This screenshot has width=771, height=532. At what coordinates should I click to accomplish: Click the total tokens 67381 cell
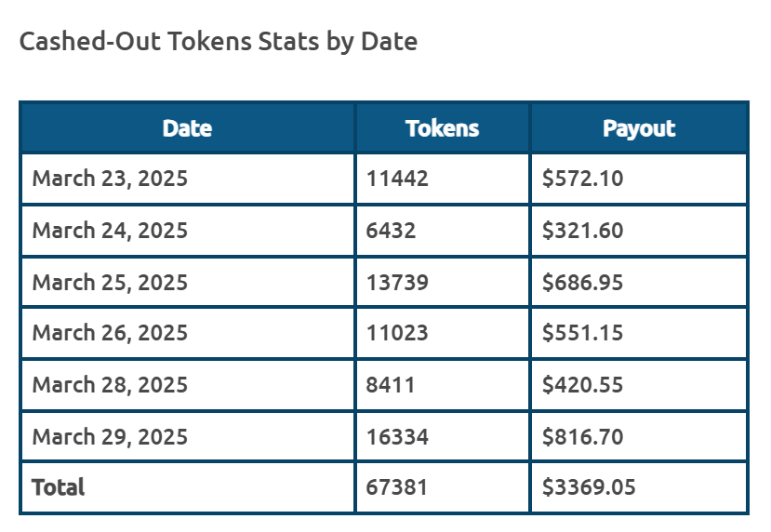[x=442, y=487]
